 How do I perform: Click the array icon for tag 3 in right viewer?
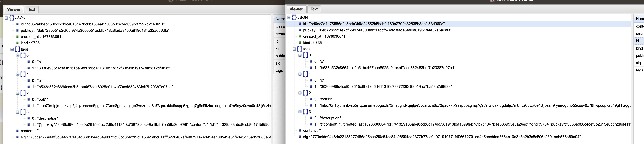click(x=305, y=111)
